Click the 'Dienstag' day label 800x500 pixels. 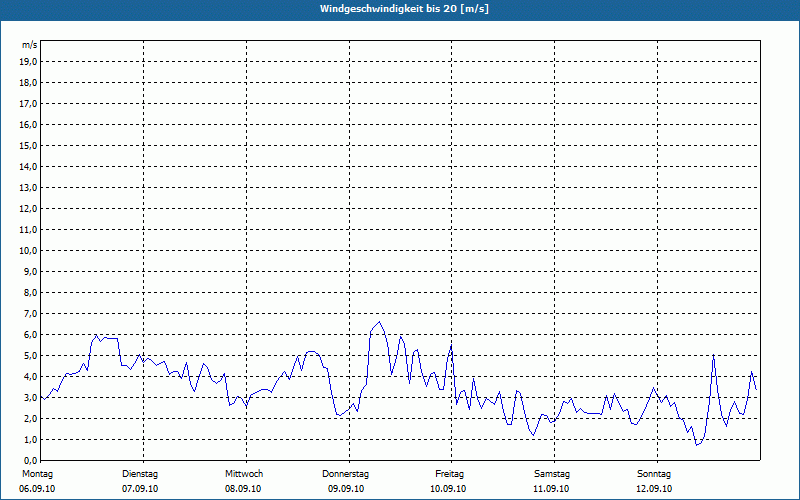coord(140,474)
